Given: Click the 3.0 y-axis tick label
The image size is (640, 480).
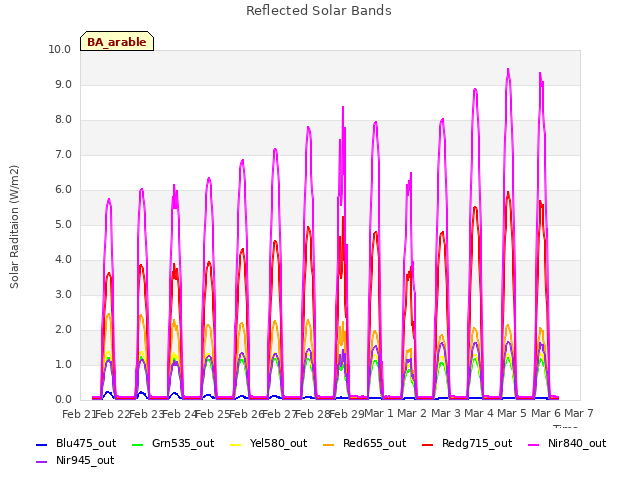Looking at the screenshot, I should (x=63, y=295).
